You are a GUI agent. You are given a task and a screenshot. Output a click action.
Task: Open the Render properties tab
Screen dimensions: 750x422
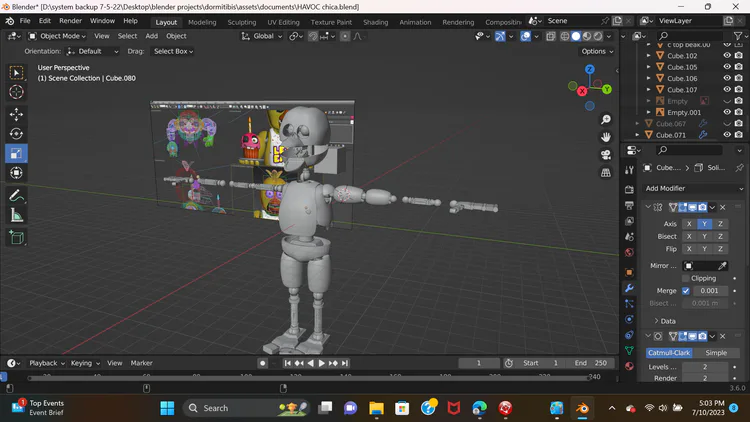629,189
